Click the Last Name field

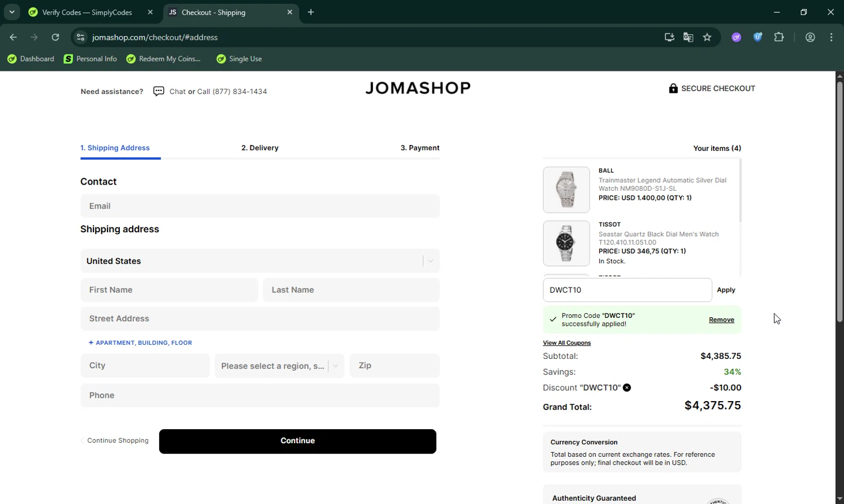coord(351,290)
